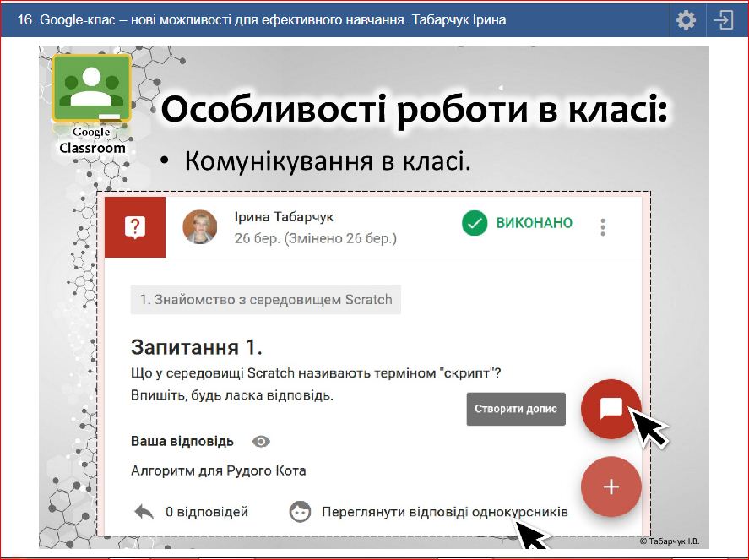749x560 pixels.
Task: Click the date 26 бер. (Змінено 26 бер.)
Action: (x=315, y=238)
